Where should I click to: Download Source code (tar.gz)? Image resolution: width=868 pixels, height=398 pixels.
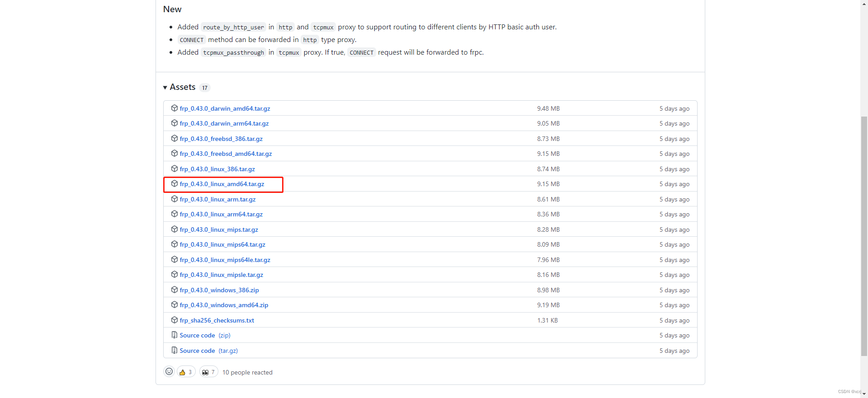(x=208, y=351)
